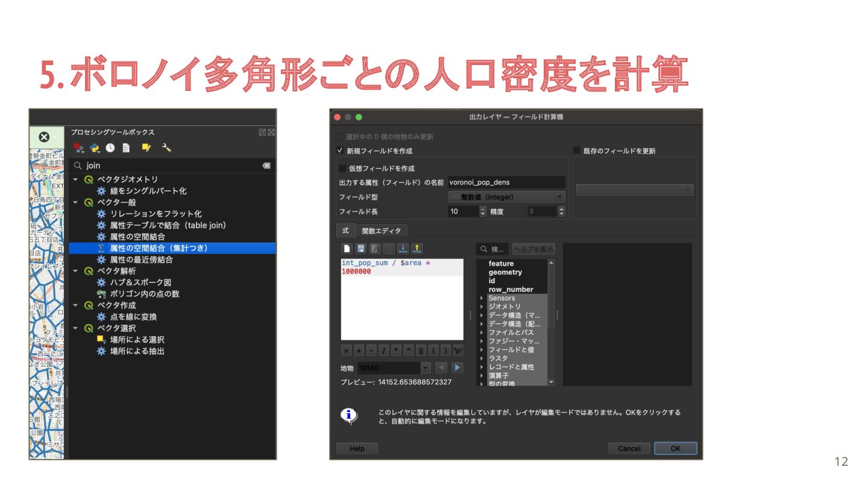The width and height of the screenshot is (868, 488).
Task: Import user expressions with blue down-arrow icon
Action: (x=403, y=248)
